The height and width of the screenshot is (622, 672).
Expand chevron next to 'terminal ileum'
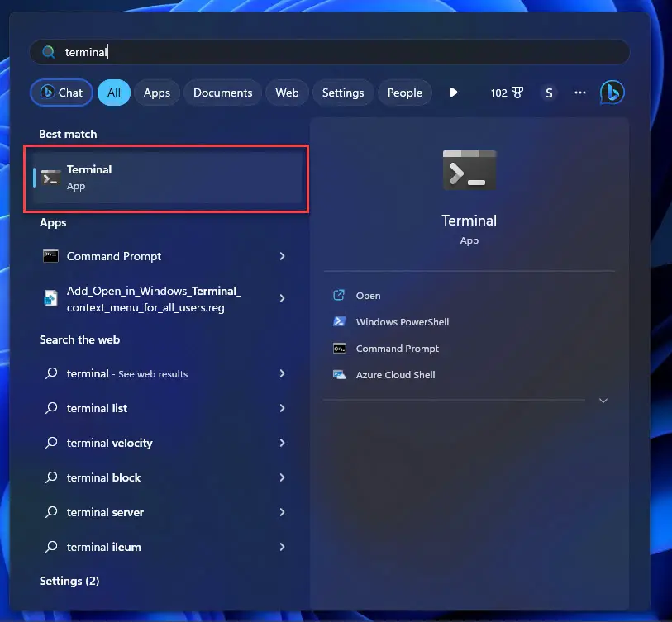tap(282, 547)
